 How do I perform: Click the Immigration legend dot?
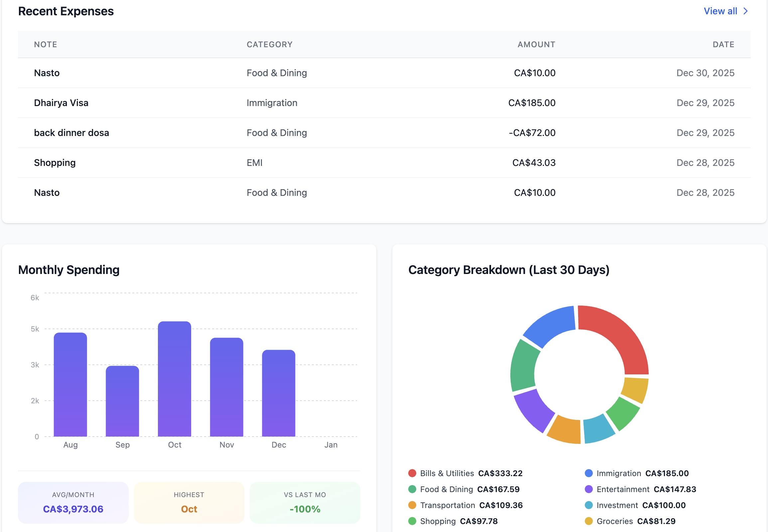589,473
